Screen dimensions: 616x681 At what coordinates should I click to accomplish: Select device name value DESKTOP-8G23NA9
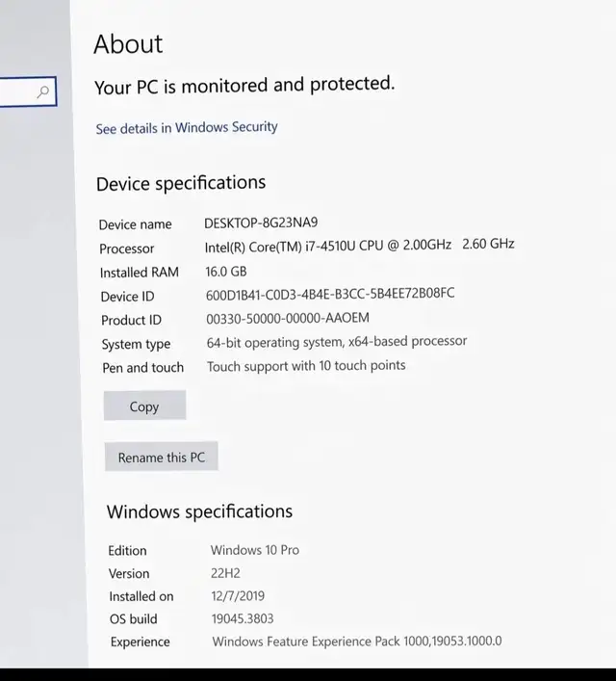coord(261,223)
